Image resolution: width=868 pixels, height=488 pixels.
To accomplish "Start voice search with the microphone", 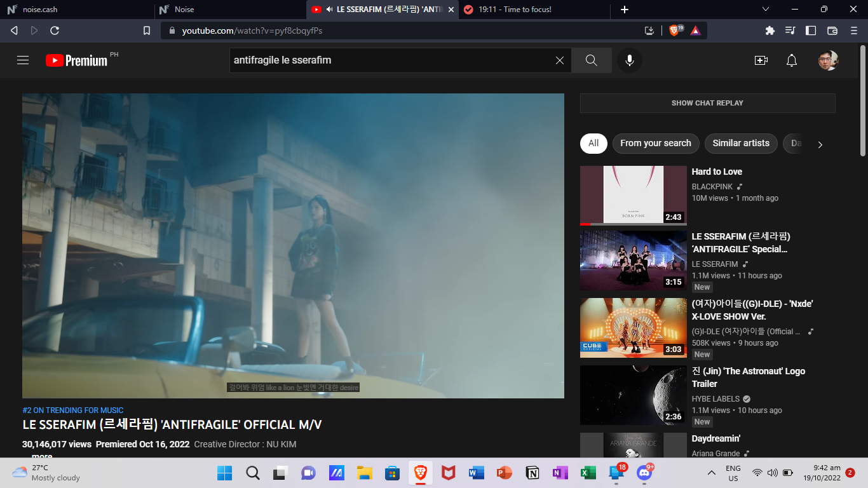I will tap(630, 60).
